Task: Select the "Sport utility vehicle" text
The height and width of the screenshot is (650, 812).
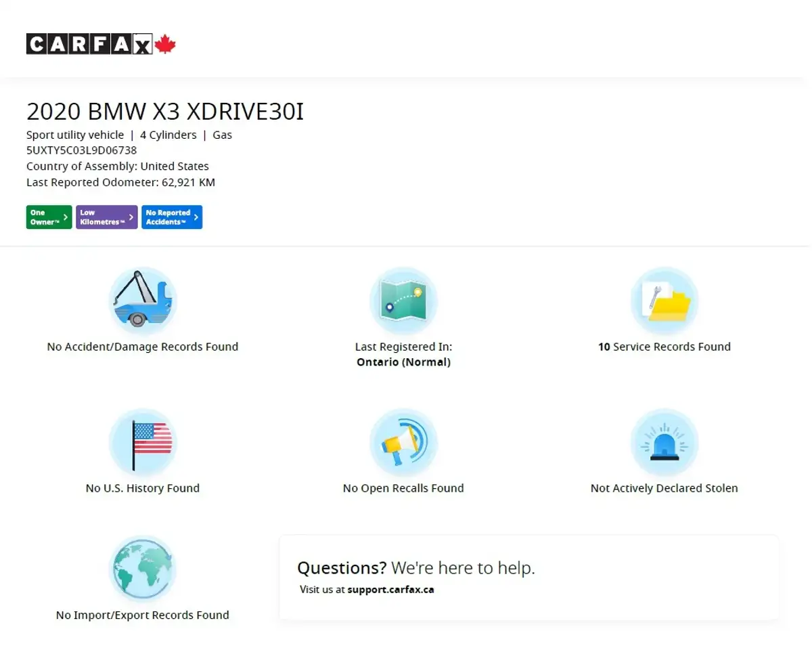Action: click(x=75, y=135)
